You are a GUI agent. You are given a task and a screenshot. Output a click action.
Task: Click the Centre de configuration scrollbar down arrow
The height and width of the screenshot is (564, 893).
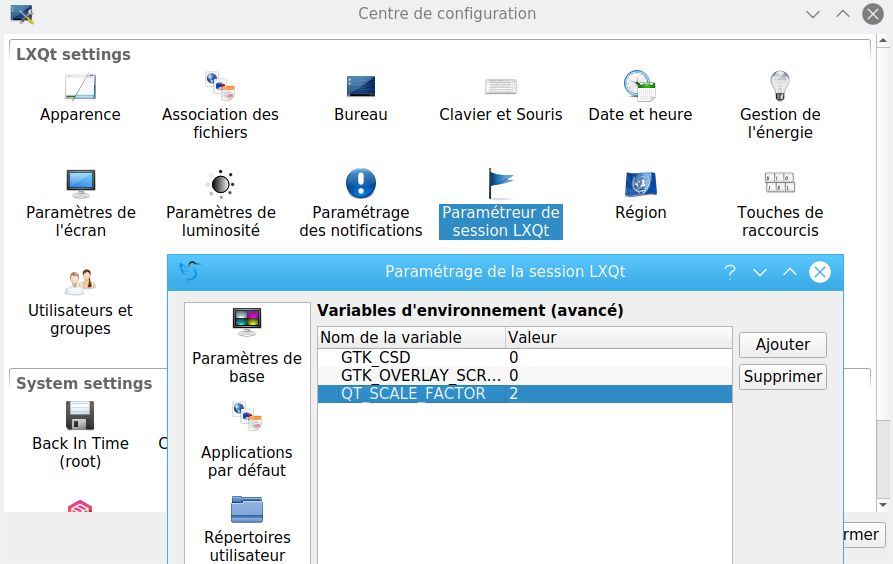pos(883,505)
